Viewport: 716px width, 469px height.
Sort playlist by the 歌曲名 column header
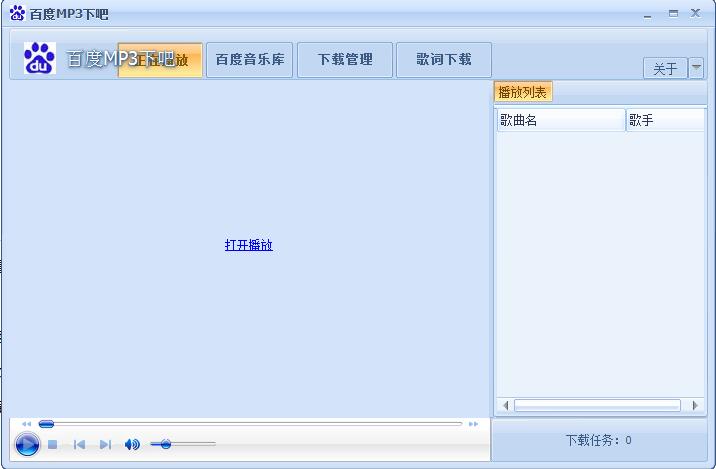point(561,121)
